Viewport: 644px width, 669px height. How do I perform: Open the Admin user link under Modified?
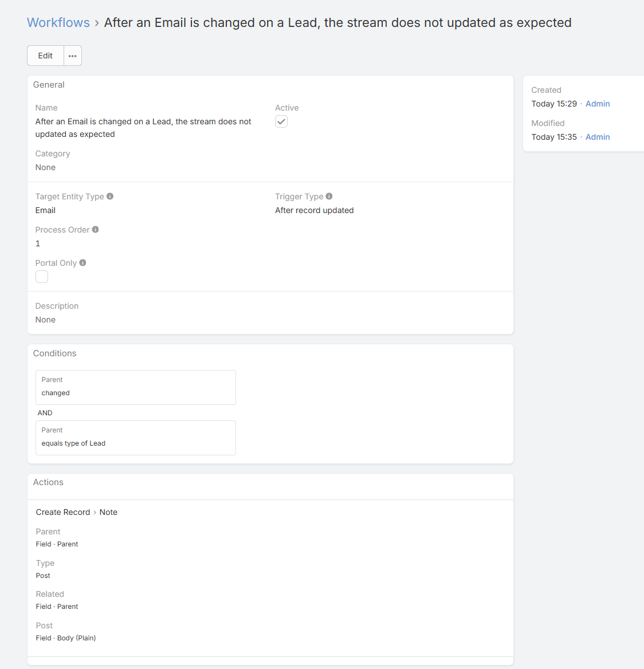(x=598, y=137)
